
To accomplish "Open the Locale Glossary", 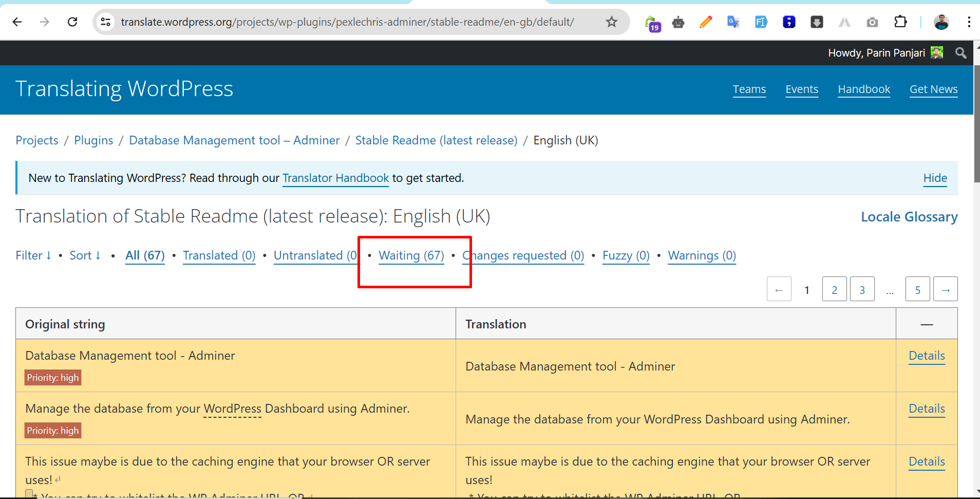I will 909,217.
